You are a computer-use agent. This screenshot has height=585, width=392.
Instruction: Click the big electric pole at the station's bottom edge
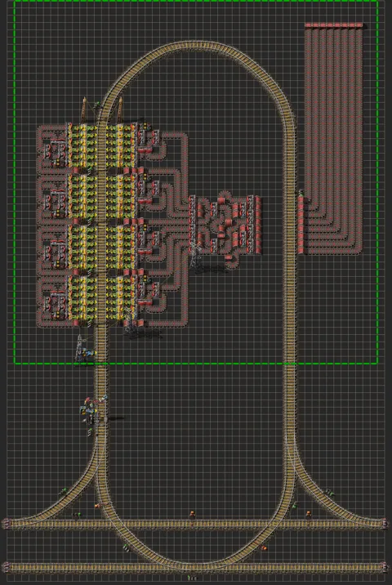click(129, 321)
